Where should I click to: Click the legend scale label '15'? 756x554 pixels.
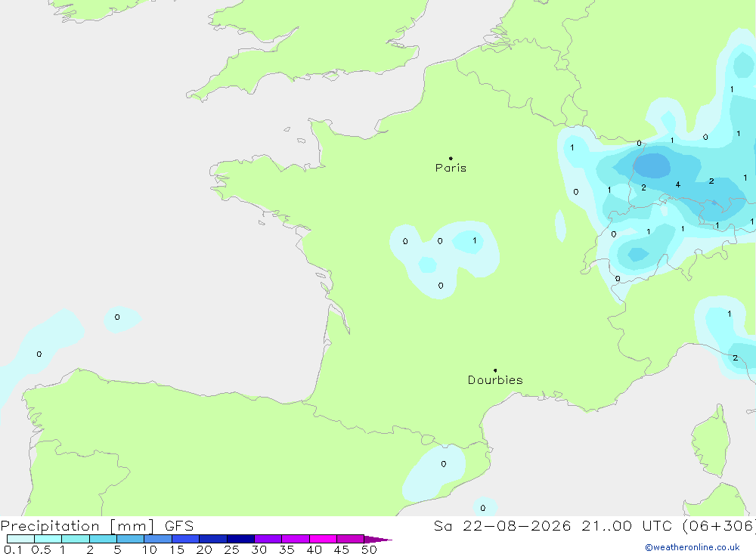177,549
